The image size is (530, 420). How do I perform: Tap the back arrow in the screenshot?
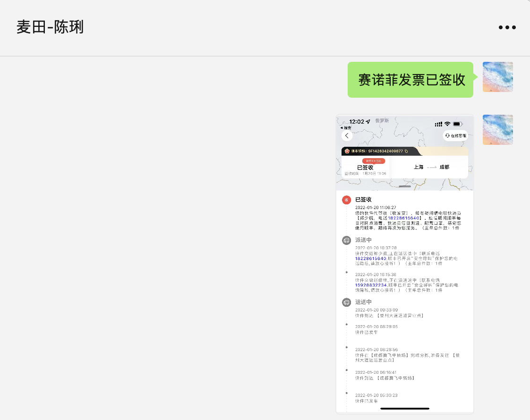[347, 136]
